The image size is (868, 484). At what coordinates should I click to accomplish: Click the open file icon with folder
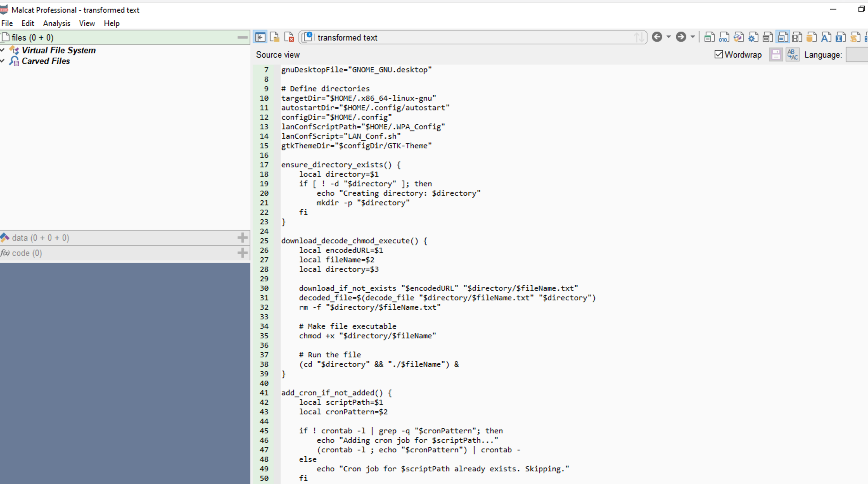[275, 37]
